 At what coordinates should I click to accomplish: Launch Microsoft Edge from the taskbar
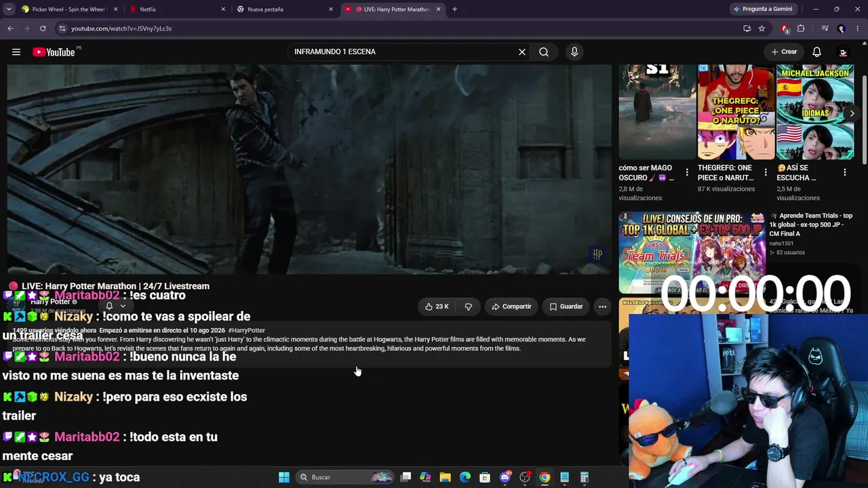[465, 477]
